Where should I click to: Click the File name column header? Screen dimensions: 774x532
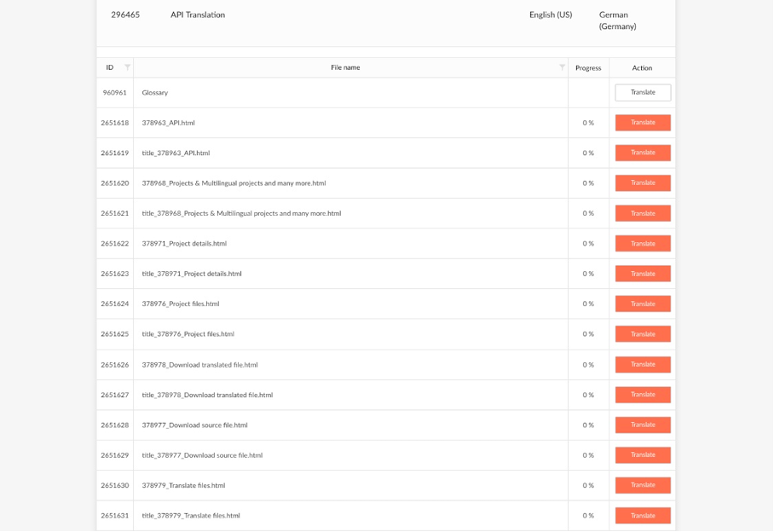(345, 67)
